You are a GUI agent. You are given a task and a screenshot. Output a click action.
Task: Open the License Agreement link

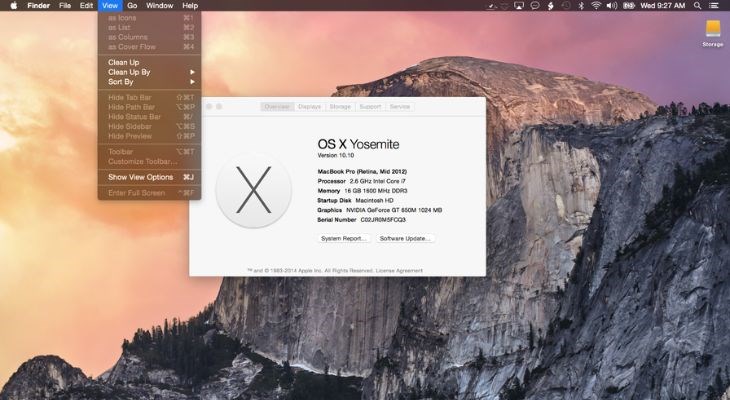click(x=399, y=271)
